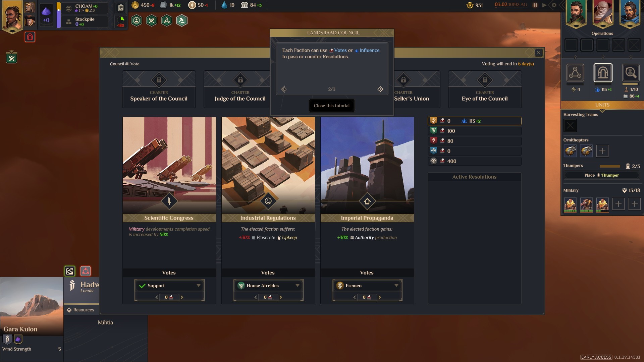Image resolution: width=644 pixels, height=362 pixels.
Task: Click the hammer development tree icon
Action: 181,21
